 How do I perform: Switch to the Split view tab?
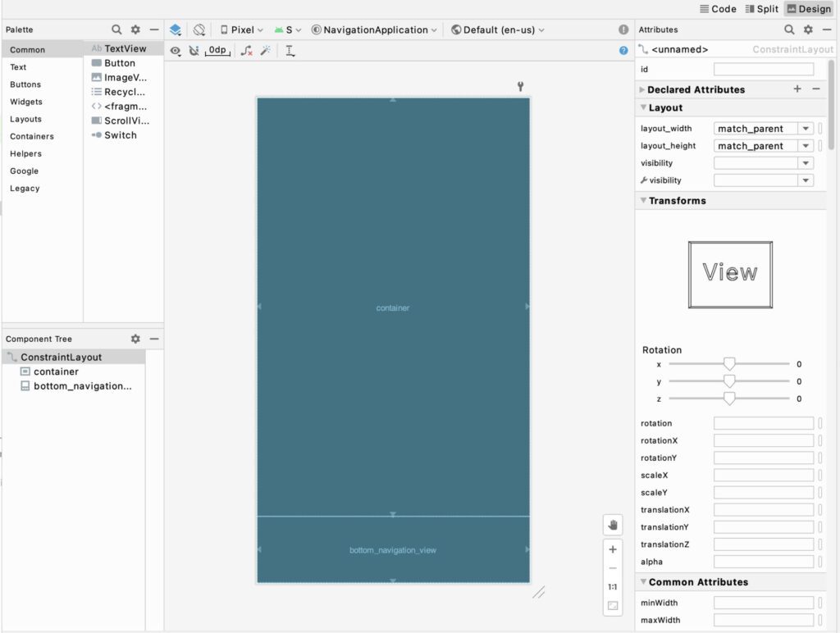pos(762,8)
